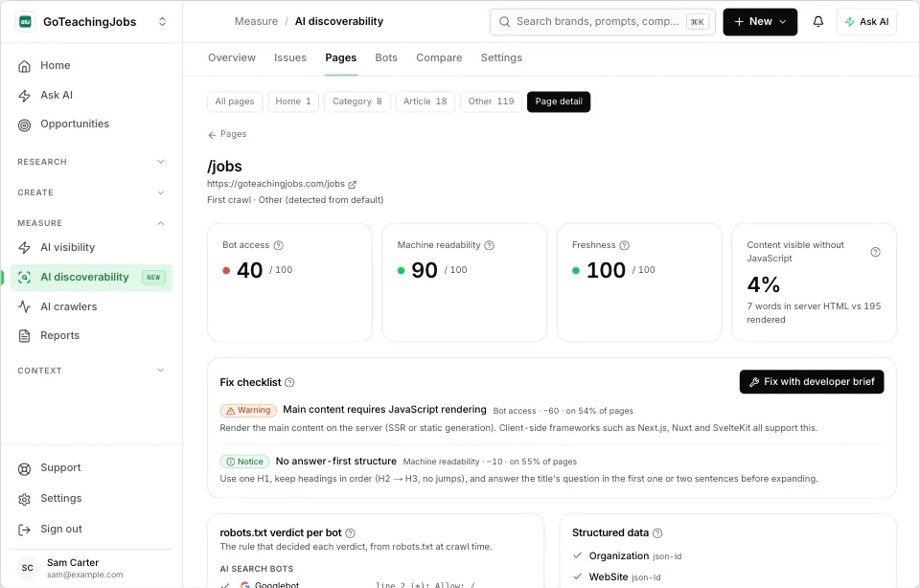Select the Home 1 filter chip

click(293, 102)
